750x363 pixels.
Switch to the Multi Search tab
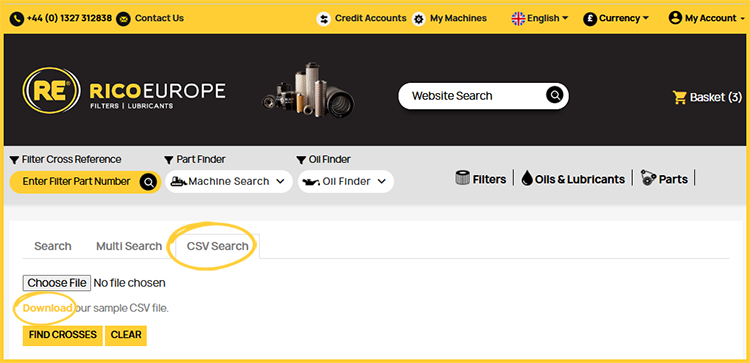click(129, 246)
